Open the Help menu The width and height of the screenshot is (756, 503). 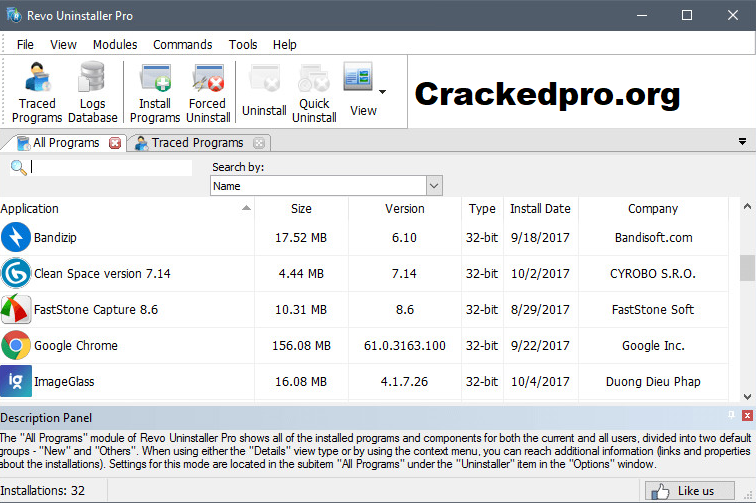[284, 44]
